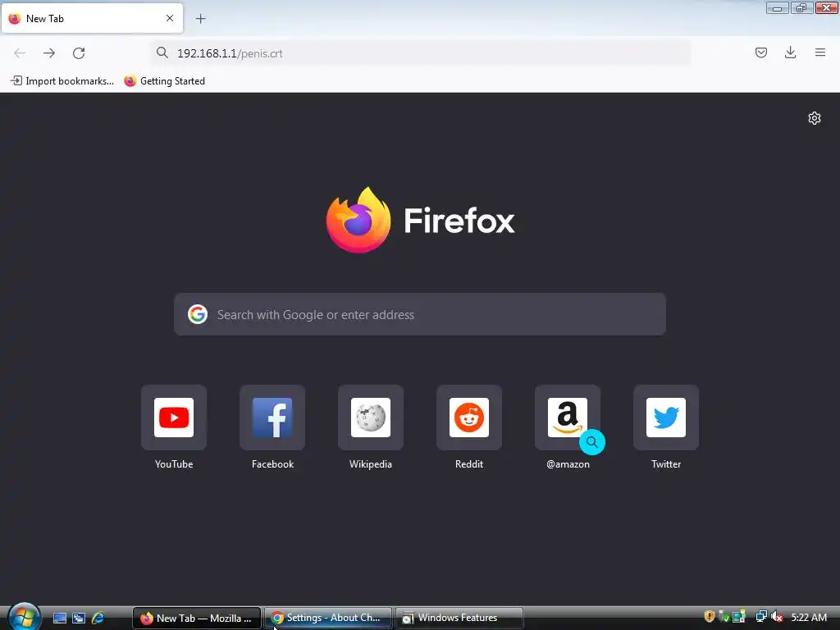Screen dimensions: 840x630
Task: Click the security shield tray icon
Action: tap(710, 617)
